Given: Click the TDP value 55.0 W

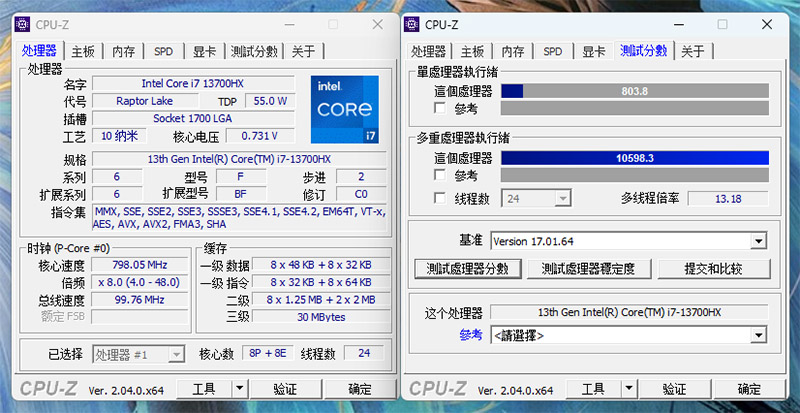Looking at the screenshot, I should point(270,101).
